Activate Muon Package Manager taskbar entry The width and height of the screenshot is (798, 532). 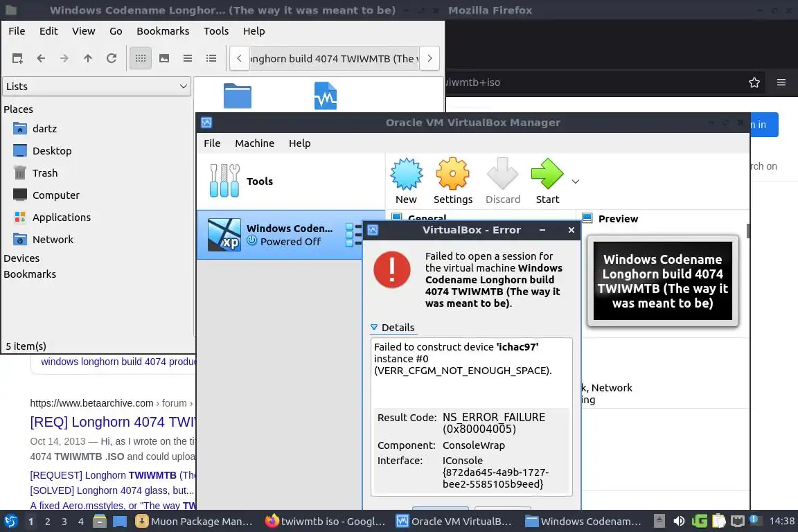[195, 522]
